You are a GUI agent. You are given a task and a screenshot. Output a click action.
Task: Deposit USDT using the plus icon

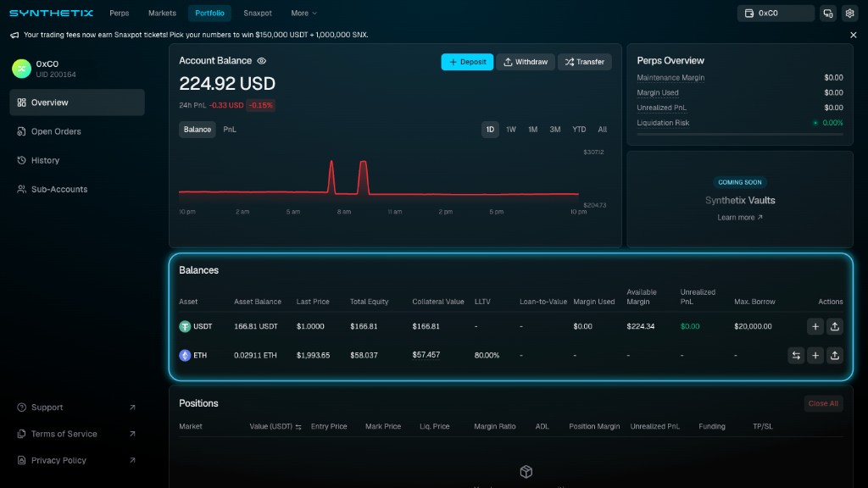tap(815, 326)
